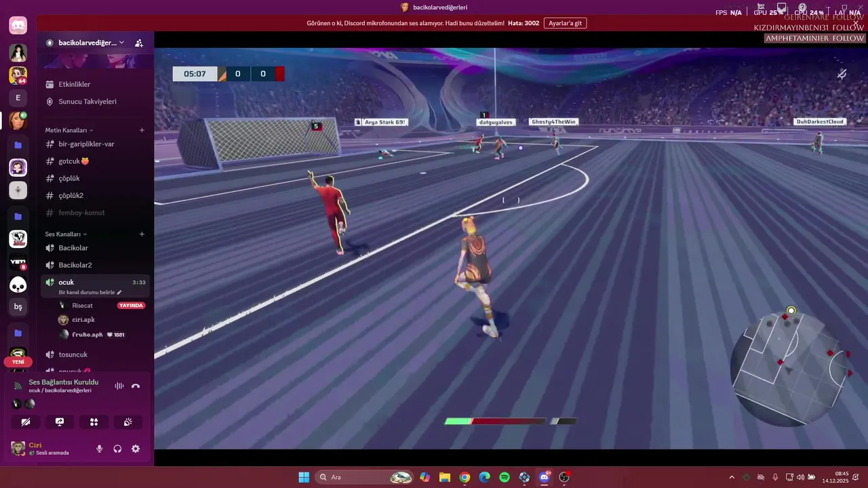Invite people to the bacikolarvediğerleri server
The height and width of the screenshot is (488, 868).
(x=139, y=43)
